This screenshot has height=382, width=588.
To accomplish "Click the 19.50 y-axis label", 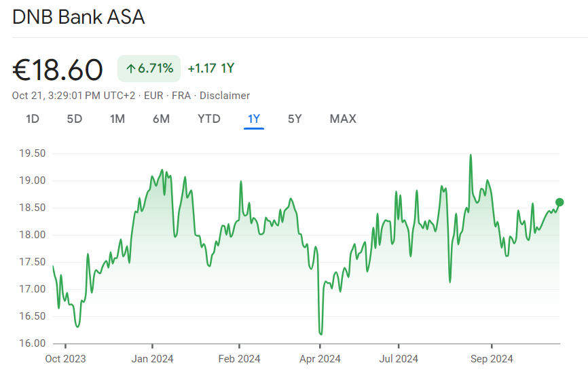I will click(32, 153).
